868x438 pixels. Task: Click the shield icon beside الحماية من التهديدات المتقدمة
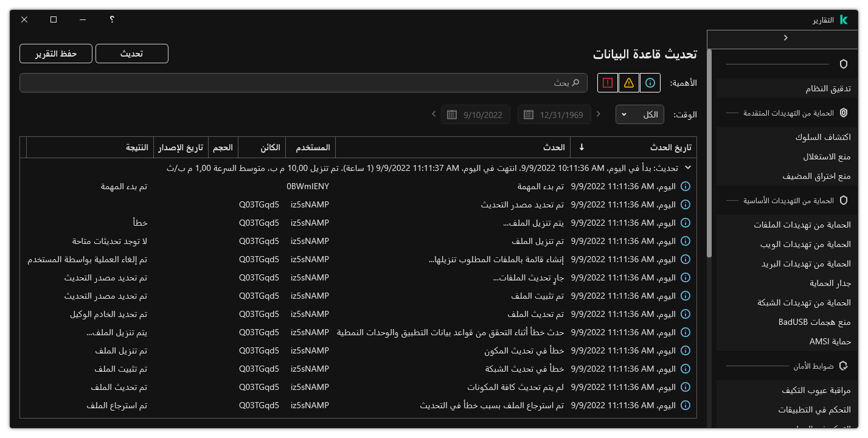[x=843, y=113]
